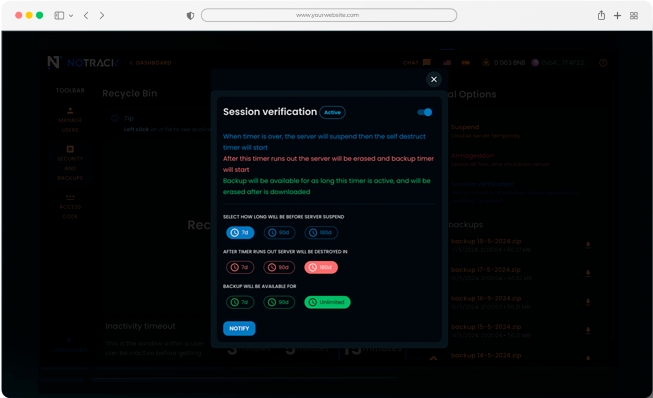This screenshot has width=653, height=398.
Task: Click the Recycle Bin heading
Action: click(x=130, y=94)
